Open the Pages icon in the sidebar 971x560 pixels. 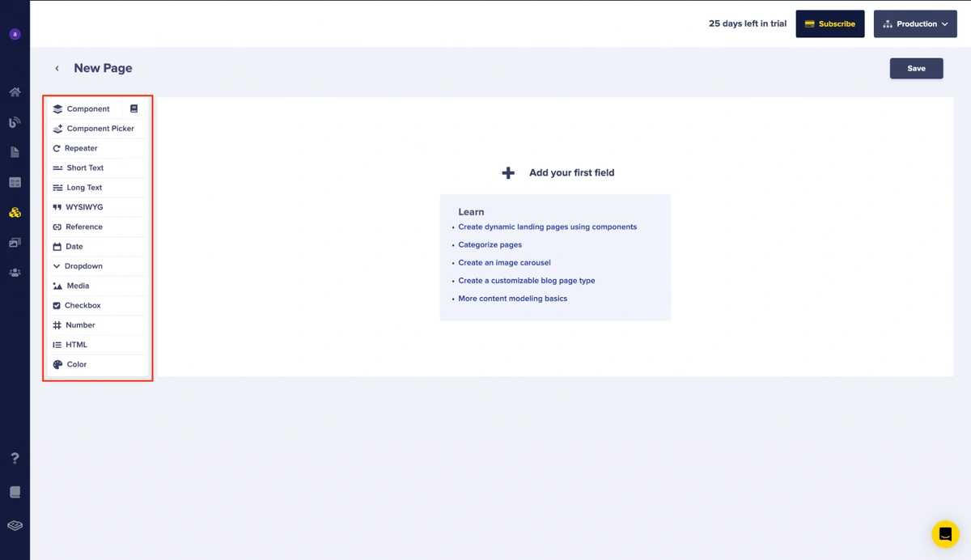tap(15, 152)
